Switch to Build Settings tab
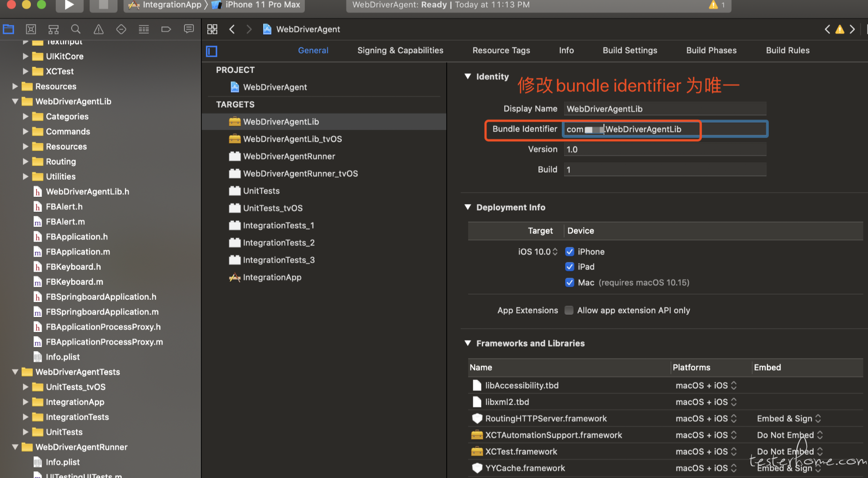 point(630,51)
